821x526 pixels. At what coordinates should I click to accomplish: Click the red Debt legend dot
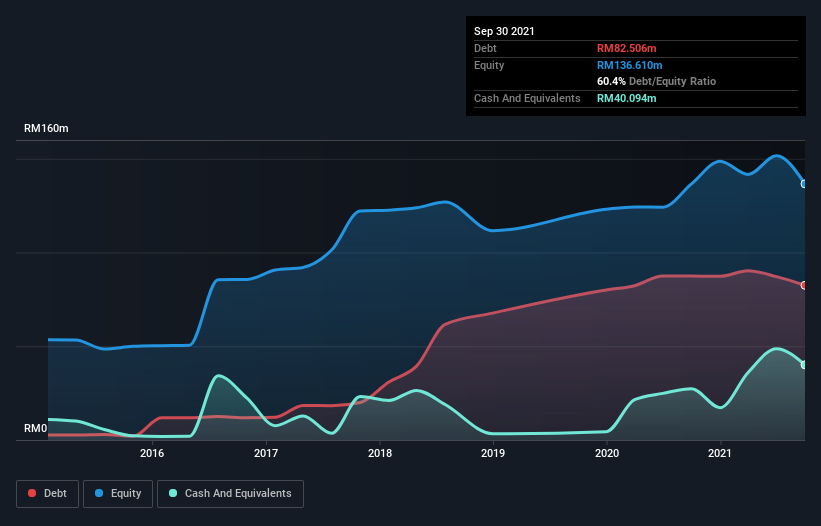tap(32, 493)
